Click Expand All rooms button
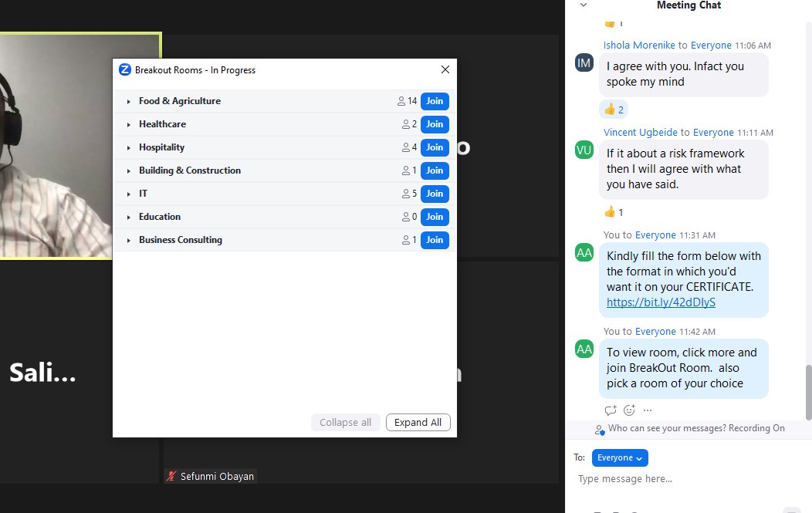The height and width of the screenshot is (513, 812). click(418, 423)
